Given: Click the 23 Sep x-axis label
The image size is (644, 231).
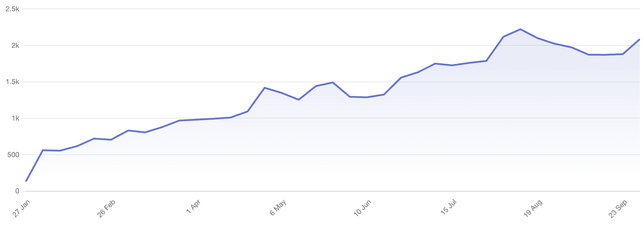Looking at the screenshot, I should click(618, 209).
